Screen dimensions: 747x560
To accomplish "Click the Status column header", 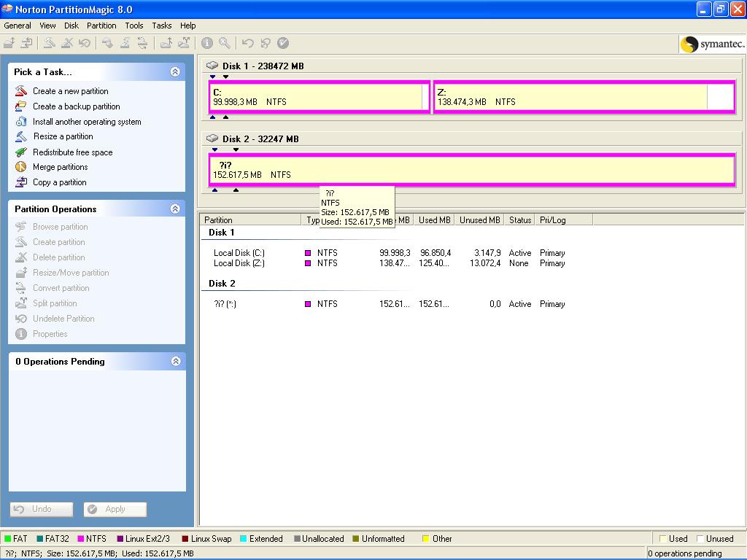I will click(519, 220).
